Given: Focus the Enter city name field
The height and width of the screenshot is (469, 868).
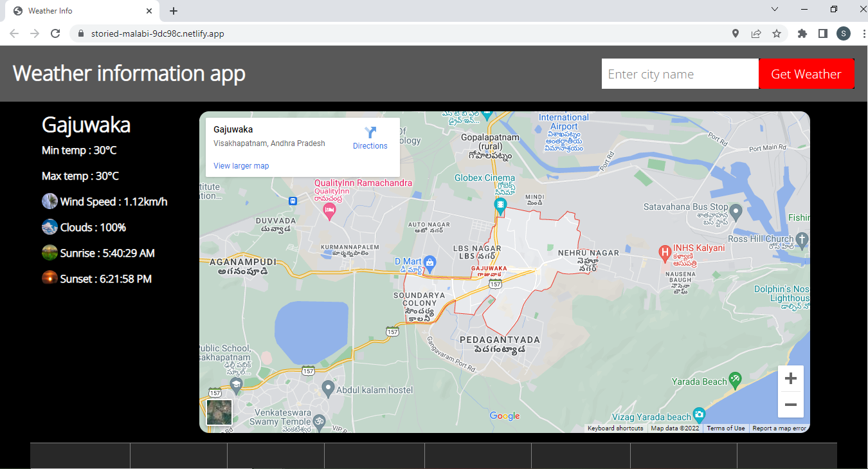Looking at the screenshot, I should coord(680,74).
